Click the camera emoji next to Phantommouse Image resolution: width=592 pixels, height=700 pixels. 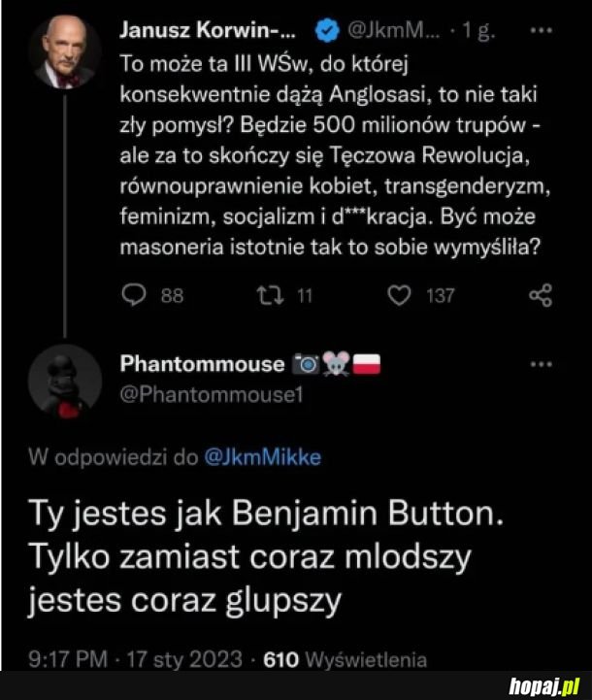(x=306, y=365)
